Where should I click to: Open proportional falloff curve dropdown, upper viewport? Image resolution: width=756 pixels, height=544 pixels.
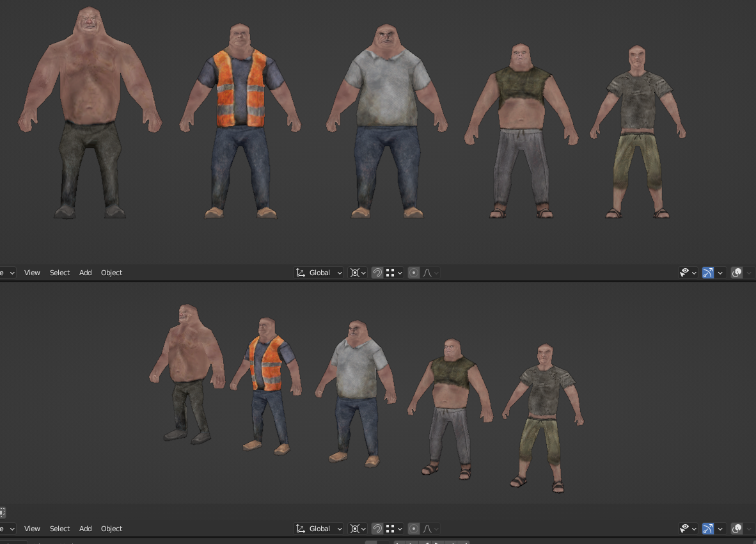[x=430, y=273]
